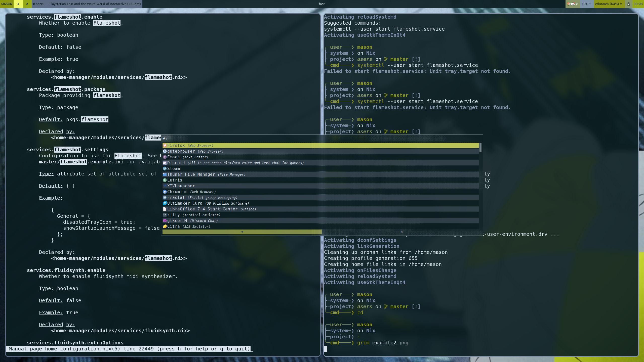Switch to the second launcher mode on bottom bar
The image size is (644, 362).
click(402, 232)
